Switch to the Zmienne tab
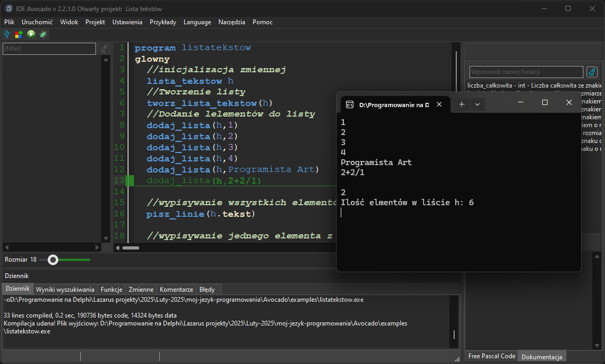Image resolution: width=605 pixels, height=364 pixels. [x=140, y=289]
